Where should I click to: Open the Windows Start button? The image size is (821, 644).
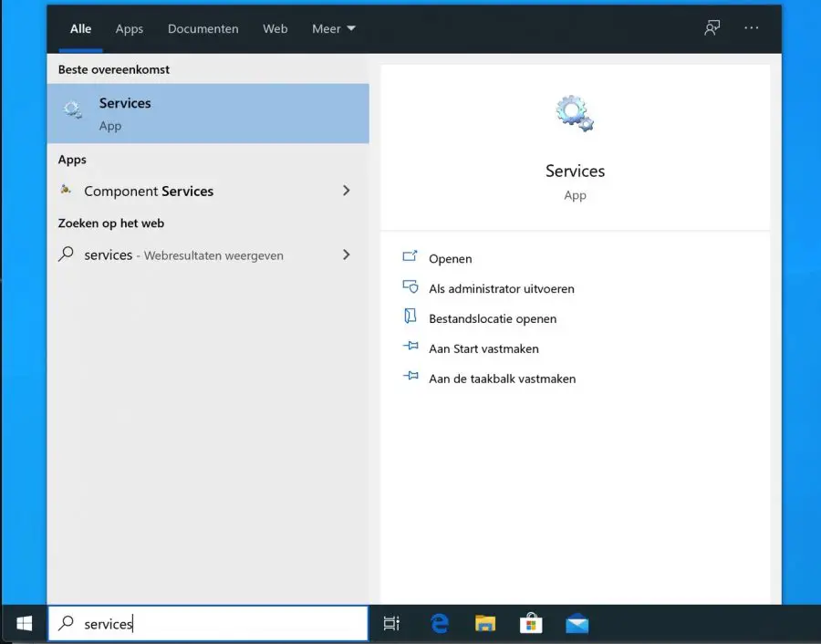[24, 624]
